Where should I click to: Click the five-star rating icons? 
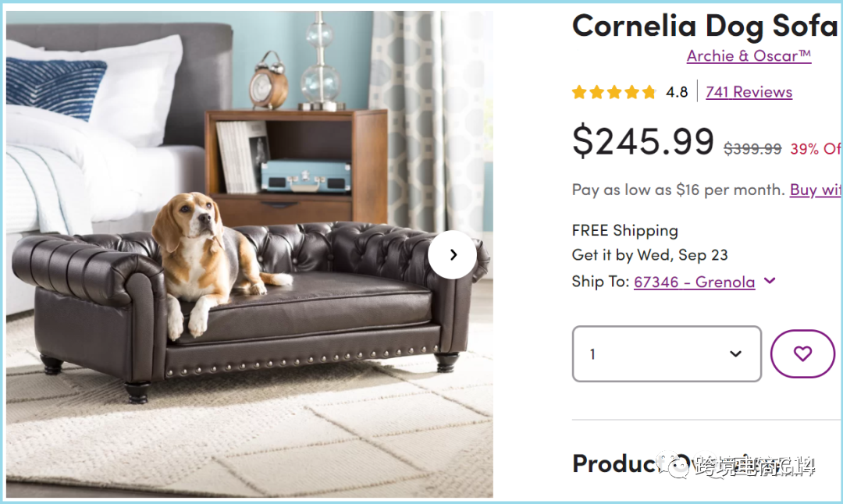pos(614,92)
